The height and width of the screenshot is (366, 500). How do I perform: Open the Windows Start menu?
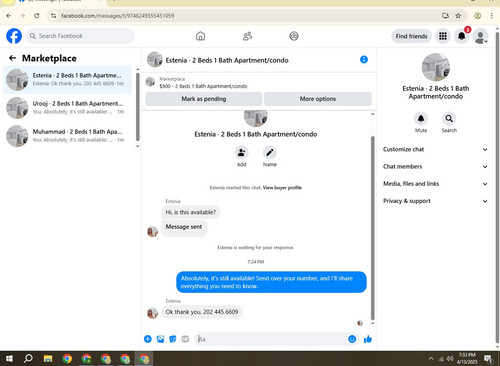[x=9, y=359]
